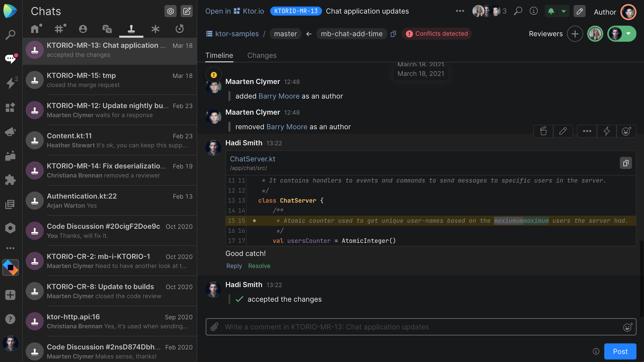The width and height of the screenshot is (644, 362).
Task: Click the add reviewer plus button
Action: coord(575,34)
